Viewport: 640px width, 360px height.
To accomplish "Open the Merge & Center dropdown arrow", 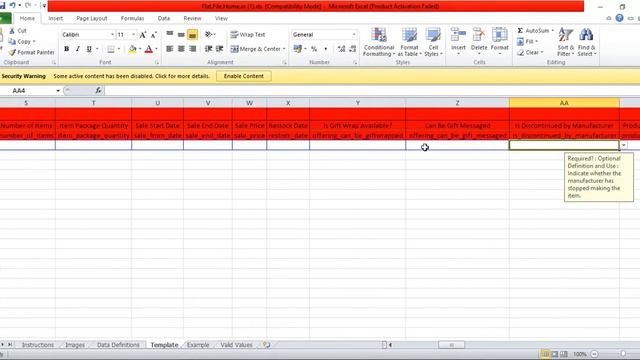I will click(x=284, y=49).
